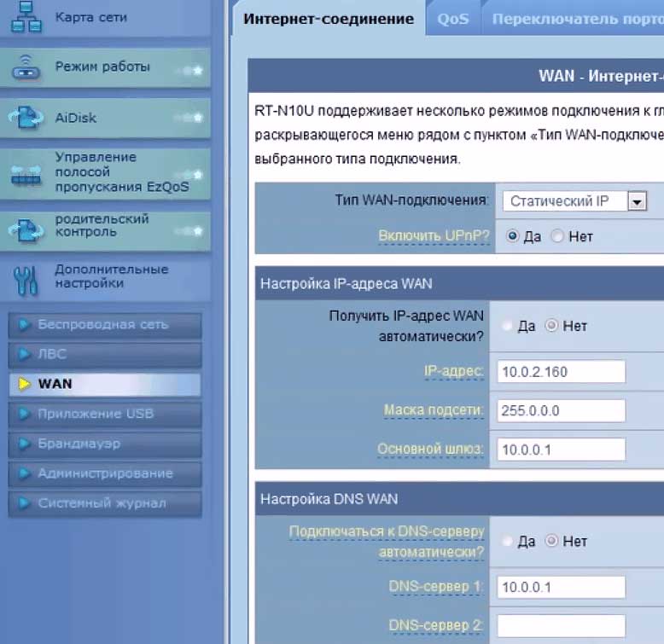Click the arrow icon beside ЛВС
This screenshot has height=644, width=664.
pyautogui.click(x=24, y=354)
